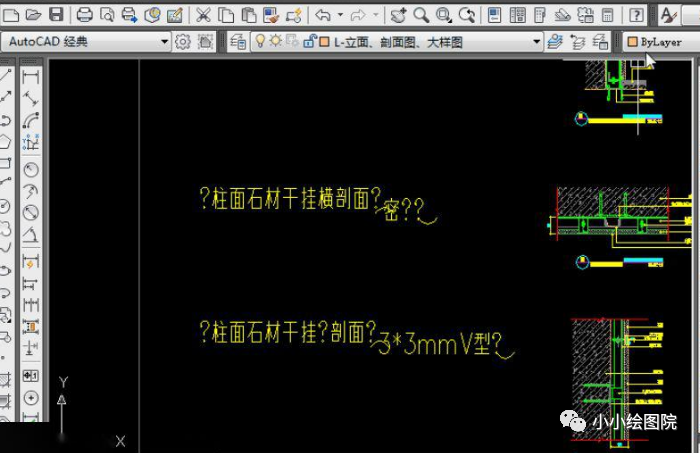Select the Diameter dimension tool
This screenshot has width=700, height=453.
[30, 213]
